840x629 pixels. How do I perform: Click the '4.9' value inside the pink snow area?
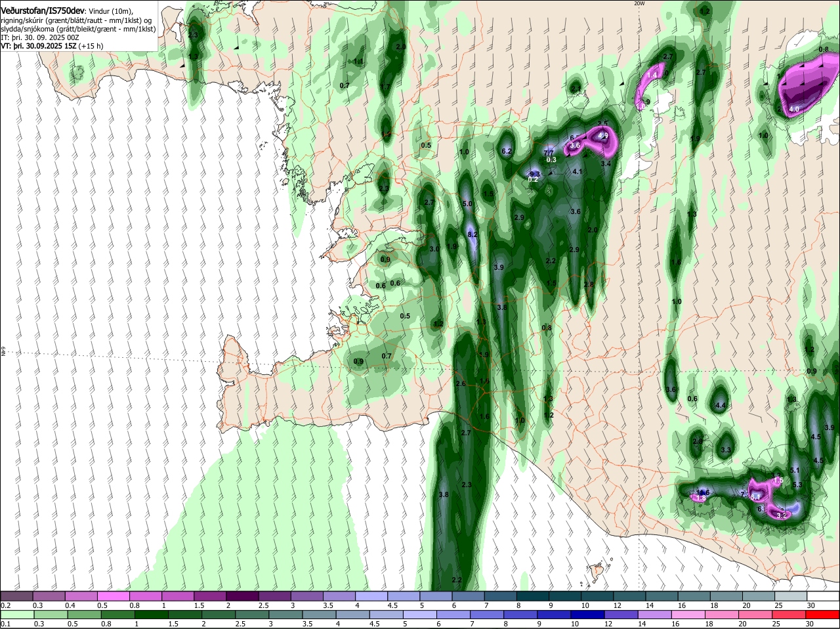(x=604, y=136)
